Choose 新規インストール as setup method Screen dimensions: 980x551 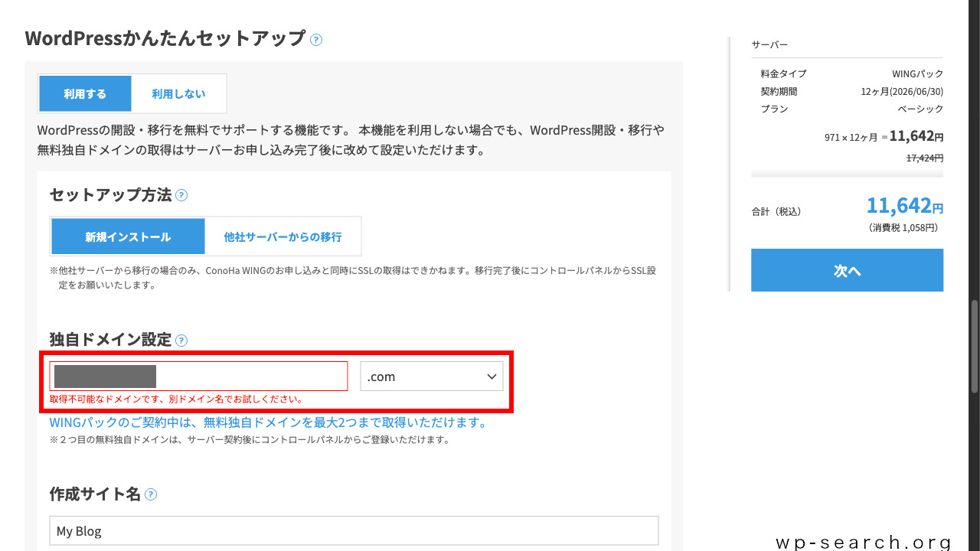click(x=128, y=236)
